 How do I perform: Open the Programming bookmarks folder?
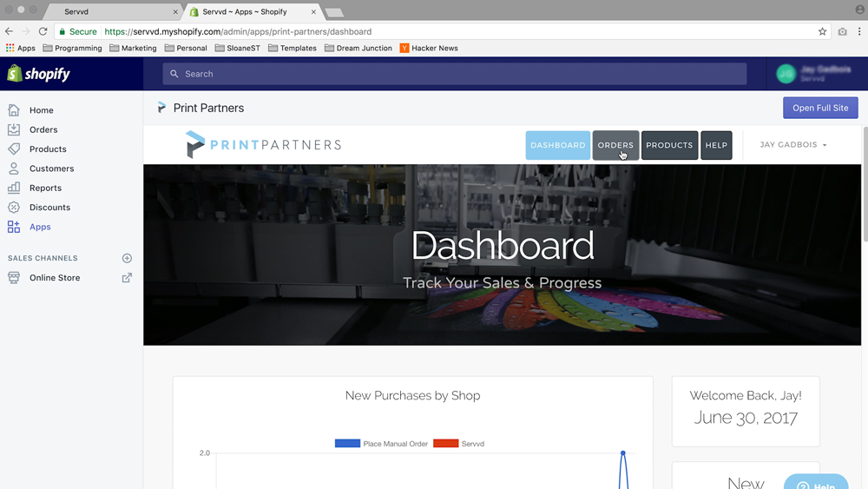[73, 48]
